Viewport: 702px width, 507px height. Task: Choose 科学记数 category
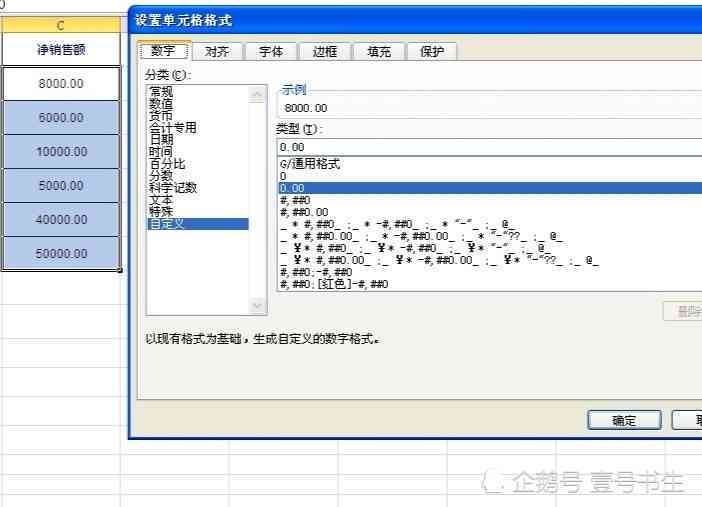(x=172, y=188)
